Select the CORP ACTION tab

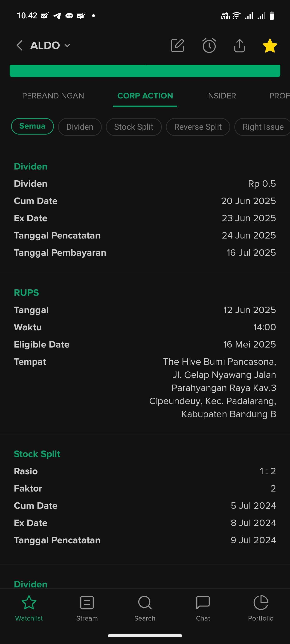click(145, 96)
